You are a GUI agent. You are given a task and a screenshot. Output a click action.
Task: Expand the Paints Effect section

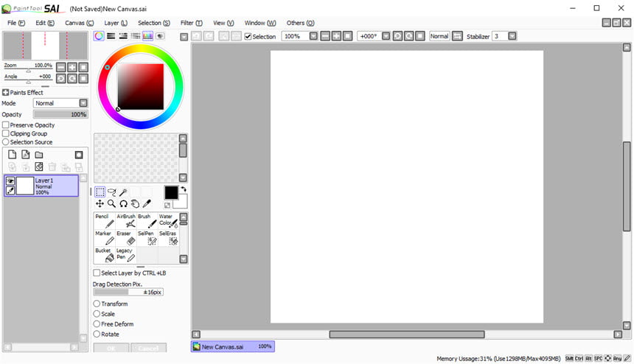pos(5,92)
